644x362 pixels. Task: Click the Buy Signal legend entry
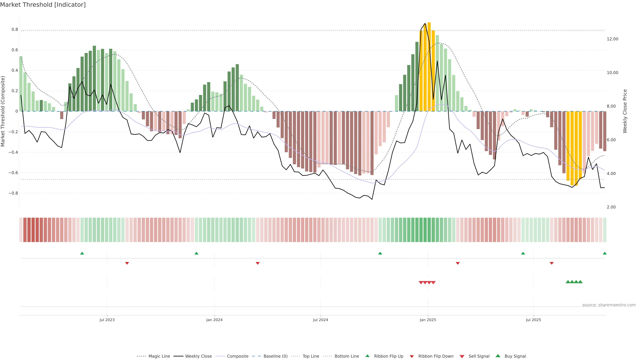click(x=515, y=356)
